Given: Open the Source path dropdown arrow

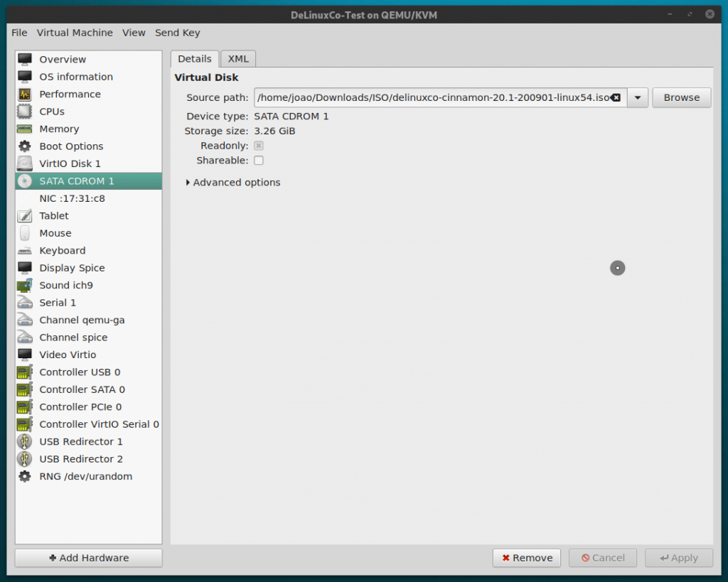Looking at the screenshot, I should coord(638,97).
